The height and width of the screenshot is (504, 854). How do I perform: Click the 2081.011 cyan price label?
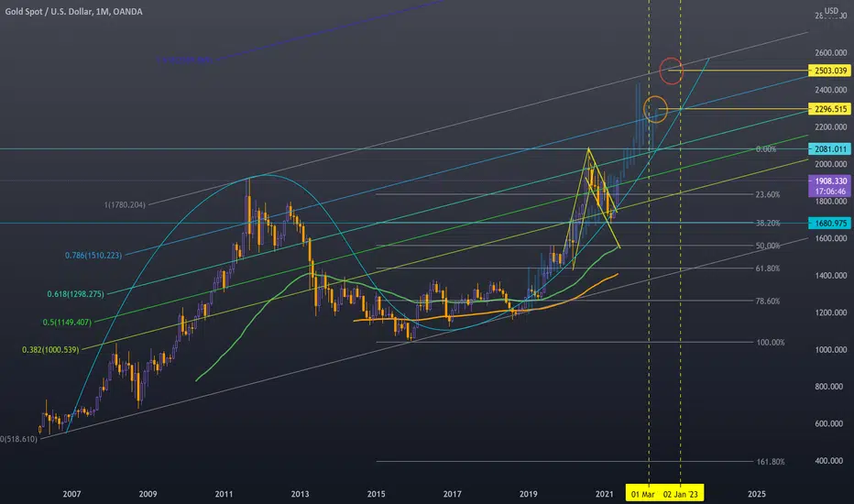coord(829,148)
